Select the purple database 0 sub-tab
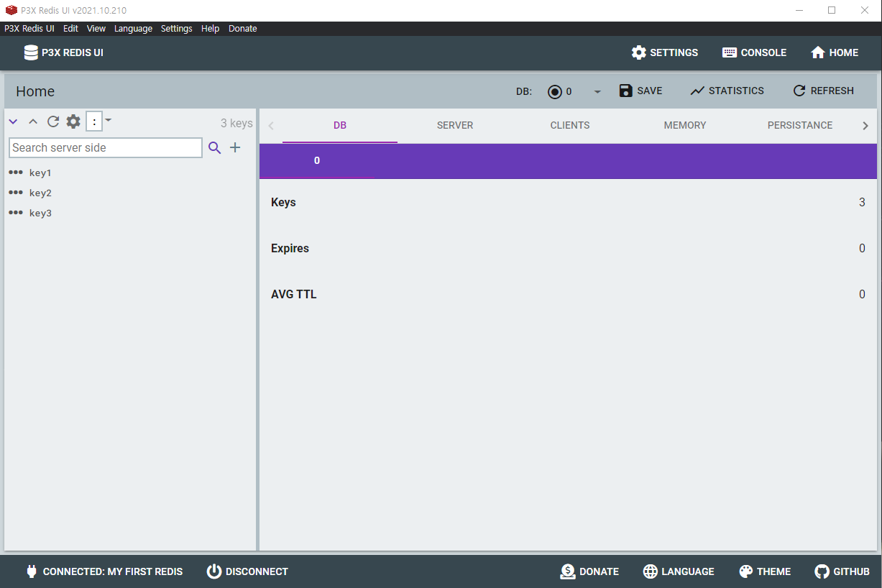 pyautogui.click(x=317, y=160)
